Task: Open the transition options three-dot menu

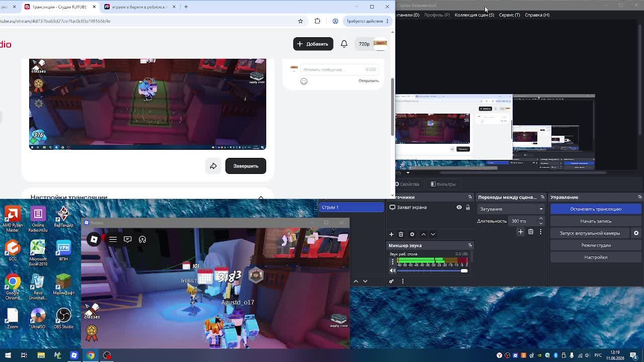Action: (x=540, y=232)
